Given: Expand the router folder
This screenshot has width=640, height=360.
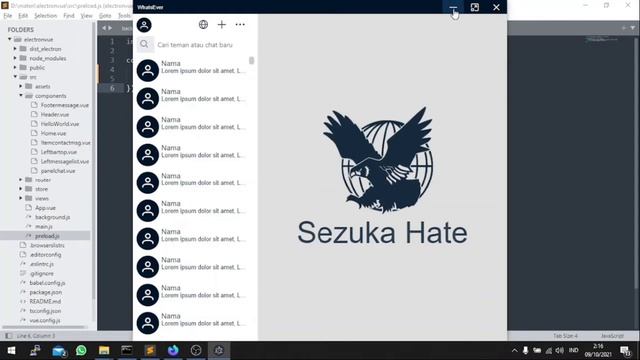Looking at the screenshot, I should tap(21, 180).
